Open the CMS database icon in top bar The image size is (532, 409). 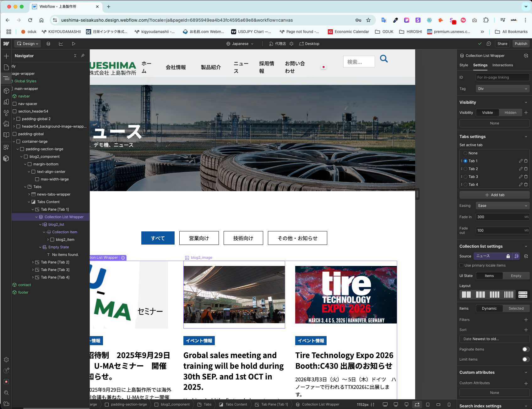[x=48, y=44]
